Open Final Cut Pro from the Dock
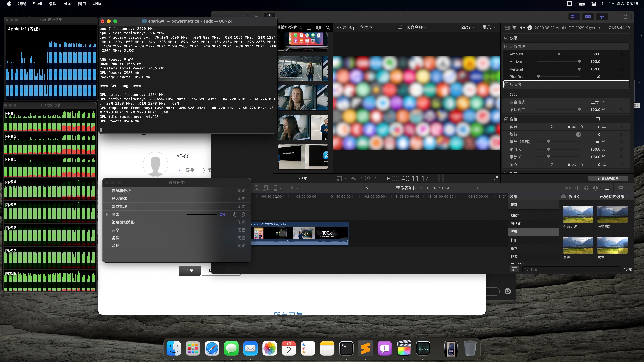Image resolution: width=644 pixels, height=362 pixels. 403,348
